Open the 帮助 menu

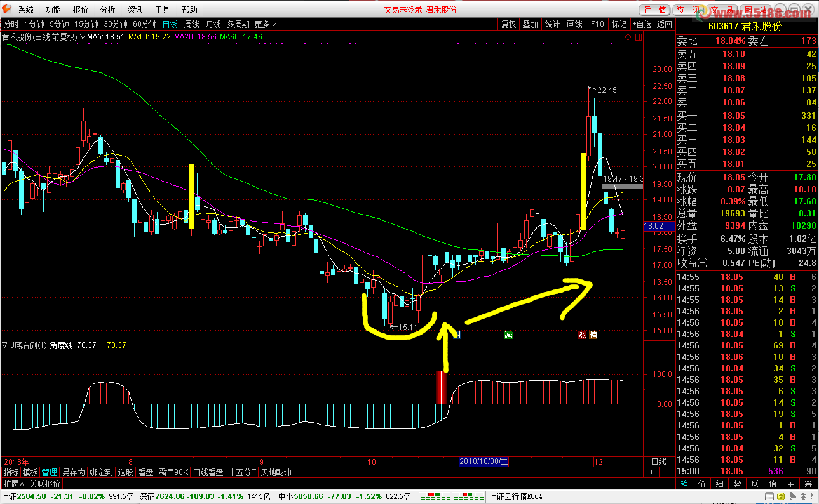(189, 10)
